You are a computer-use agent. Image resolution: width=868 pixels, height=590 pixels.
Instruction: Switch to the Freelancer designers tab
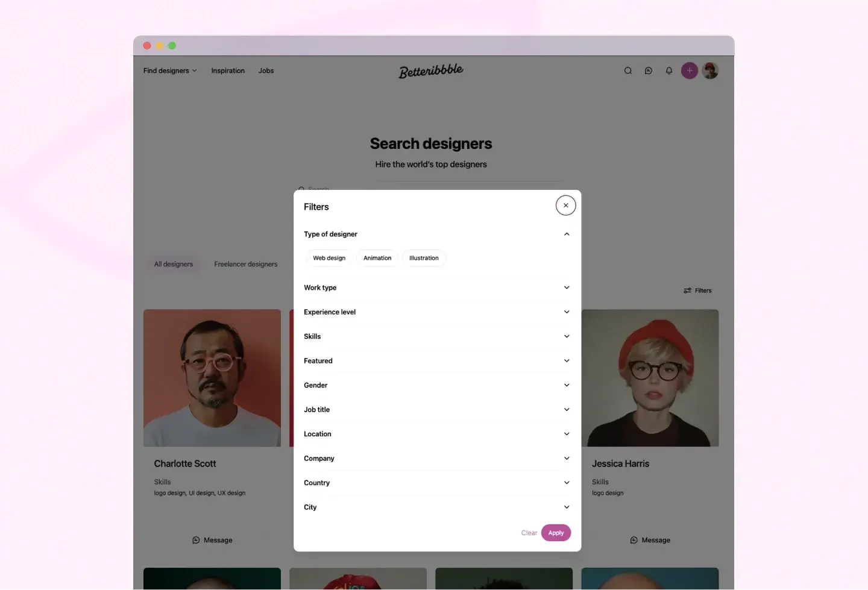pyautogui.click(x=246, y=264)
